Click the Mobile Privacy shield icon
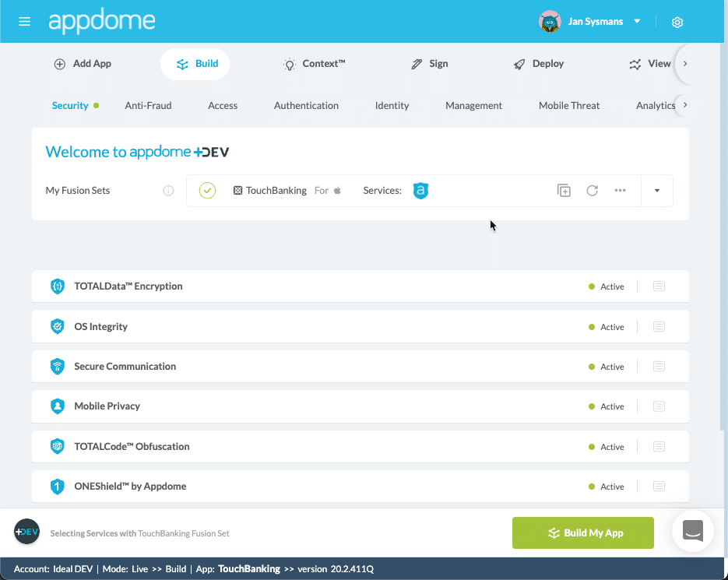 57,406
